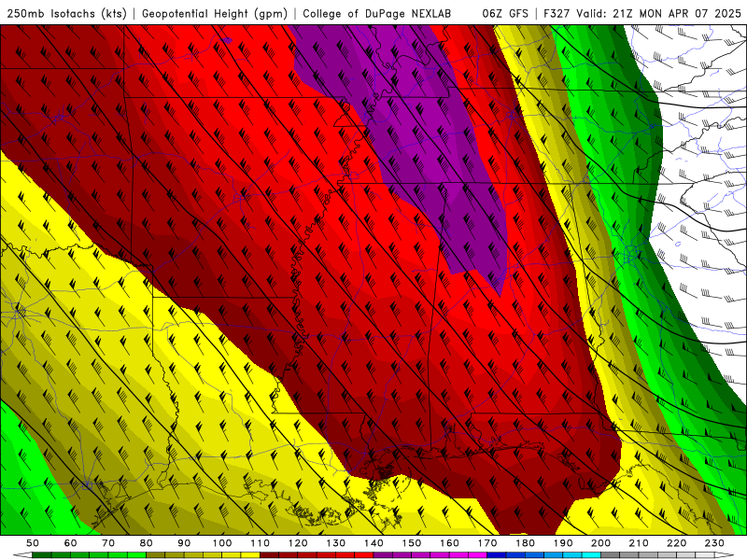This screenshot has width=747, height=560.
Task: Click the 'F327' forecast hour text
Action: (x=557, y=14)
